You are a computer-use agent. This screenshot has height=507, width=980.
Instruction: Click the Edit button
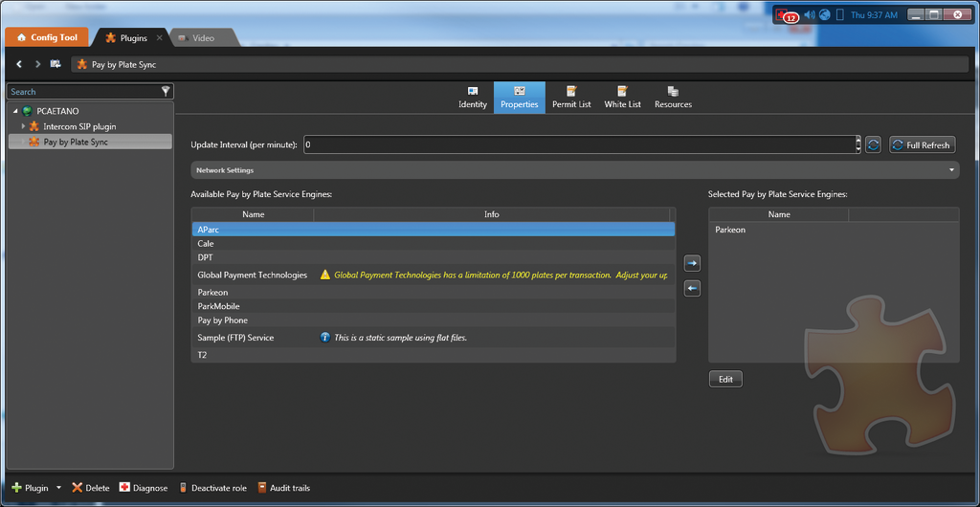pyautogui.click(x=725, y=379)
